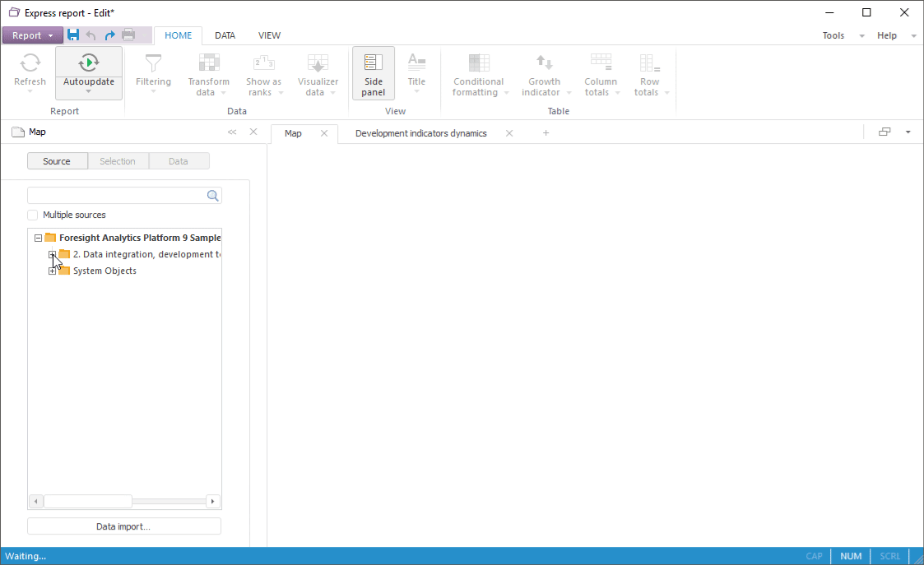Select the 2. Data integration tree item
The width and height of the screenshot is (924, 565).
146,254
